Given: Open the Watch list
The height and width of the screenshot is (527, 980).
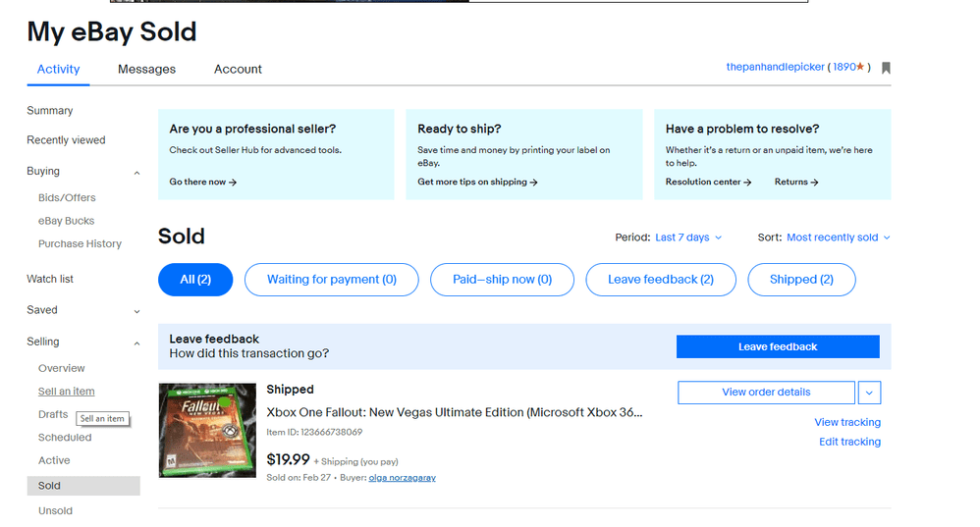Looking at the screenshot, I should point(50,279).
